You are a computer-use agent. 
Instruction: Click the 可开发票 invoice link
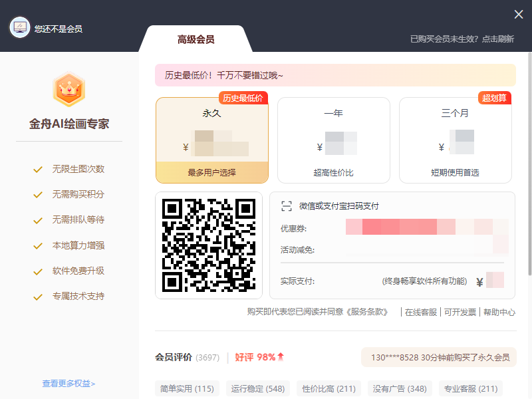click(460, 312)
